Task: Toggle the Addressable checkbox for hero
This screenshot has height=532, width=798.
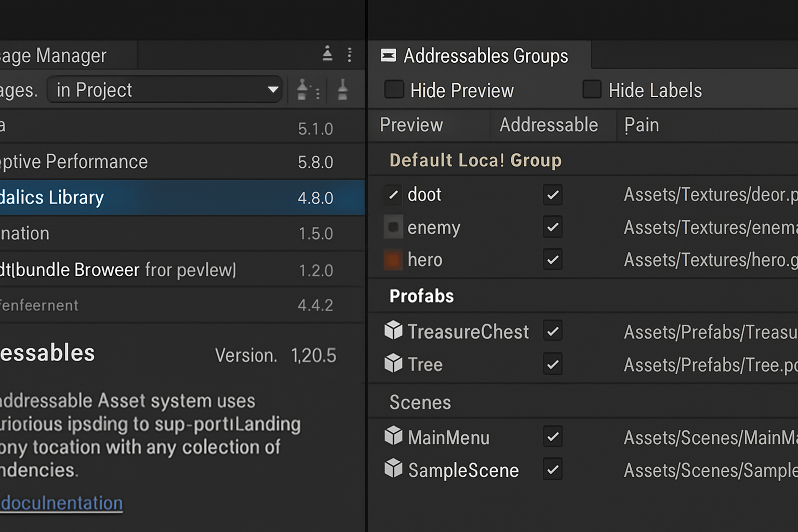Action: (553, 259)
